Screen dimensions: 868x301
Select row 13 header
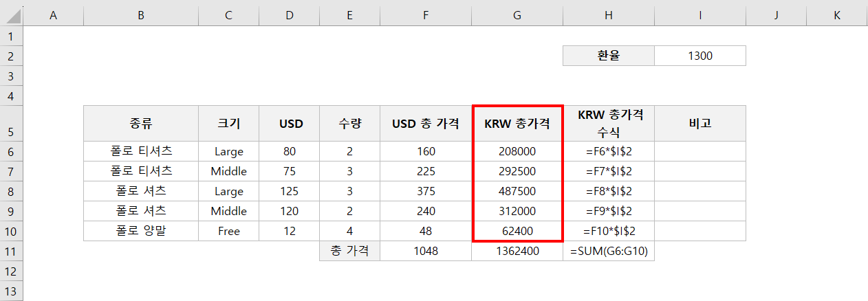(x=12, y=291)
